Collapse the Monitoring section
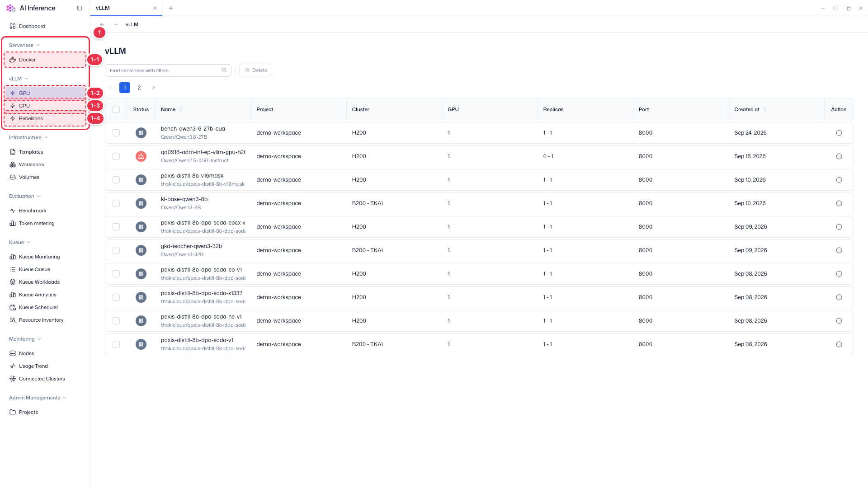This screenshot has height=488, width=868. pyautogui.click(x=25, y=339)
